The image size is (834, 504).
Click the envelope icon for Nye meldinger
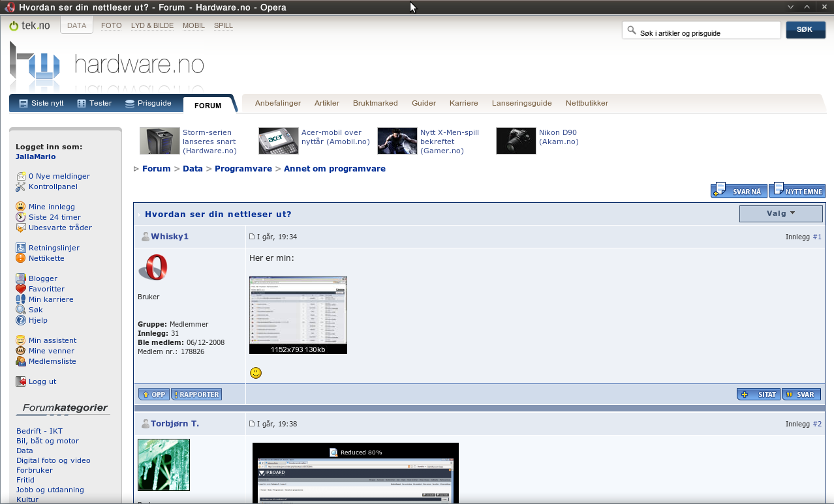(x=21, y=176)
